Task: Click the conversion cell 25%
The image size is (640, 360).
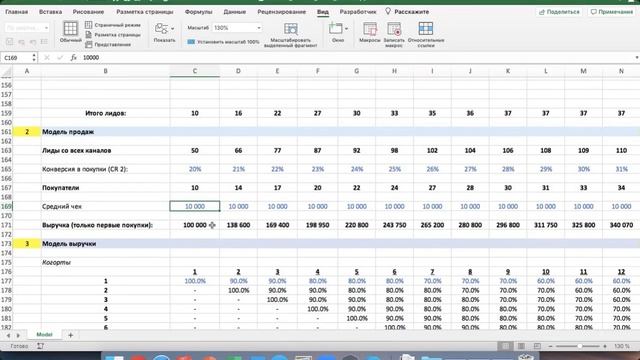Action: 394,169
